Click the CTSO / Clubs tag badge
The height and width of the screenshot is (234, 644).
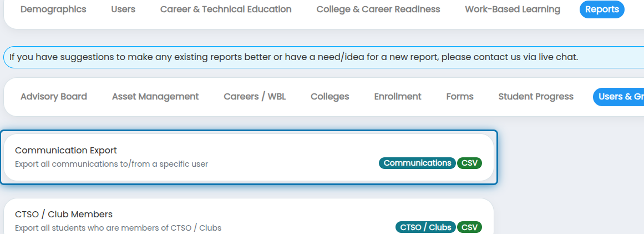coord(425,227)
